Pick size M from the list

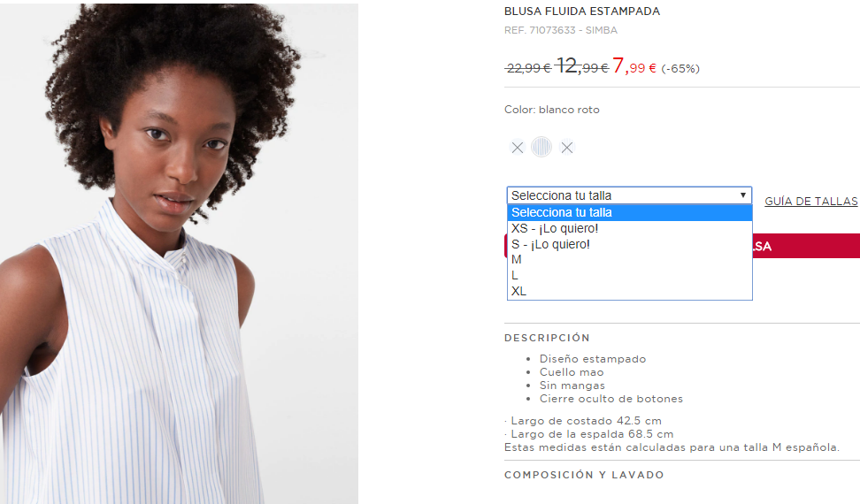pos(629,260)
